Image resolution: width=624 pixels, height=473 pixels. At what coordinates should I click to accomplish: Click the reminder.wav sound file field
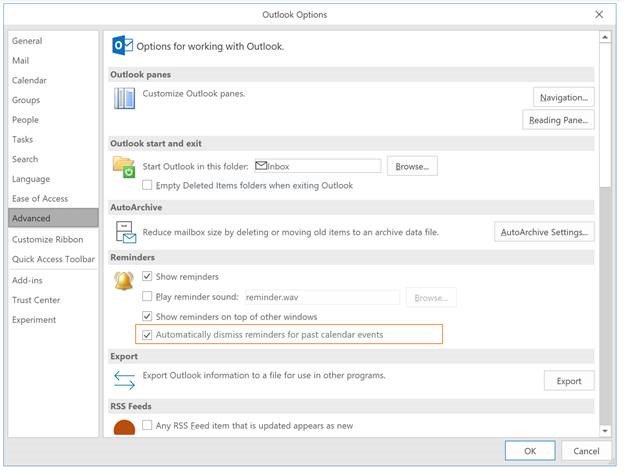click(x=322, y=297)
